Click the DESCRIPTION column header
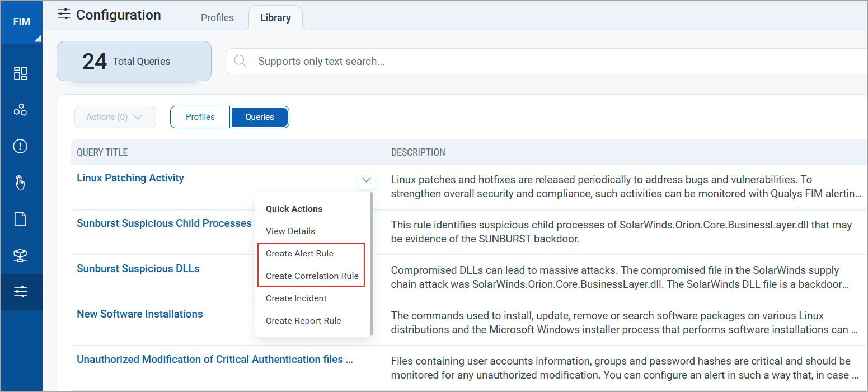Viewport: 868px width, 392px height. pos(418,152)
